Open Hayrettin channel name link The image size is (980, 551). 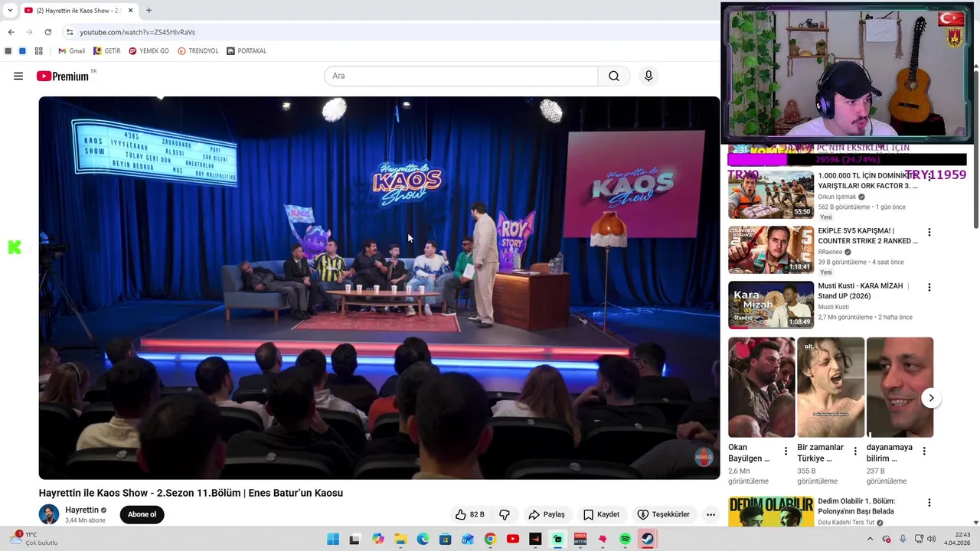82,510
